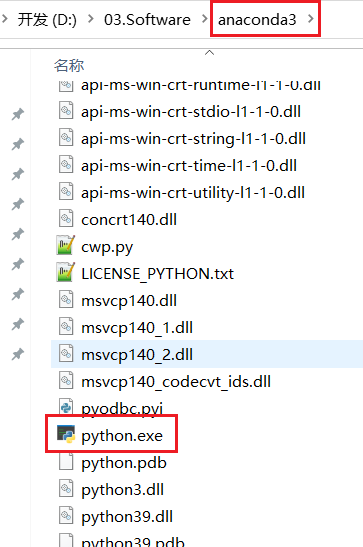Expand chevron after 开发 (D:) breadcrumb
Viewport: 363px width, 547px height.
[x=91, y=19]
